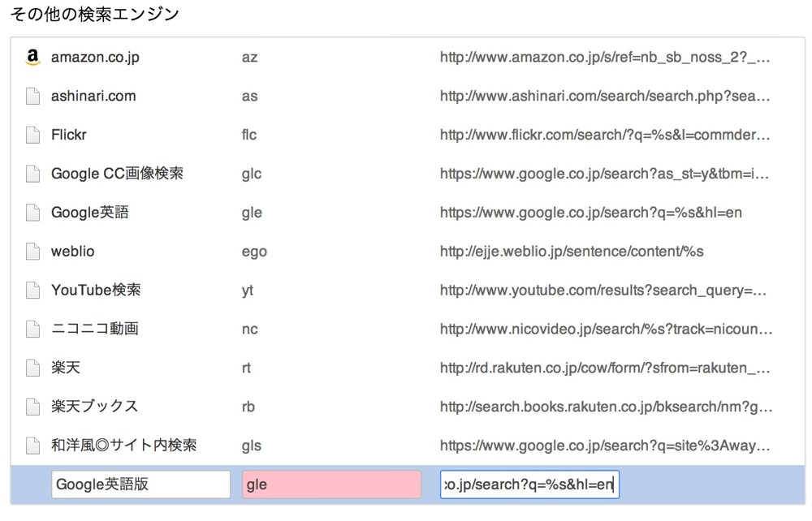Click the Google URL containing as_st=y&tbm
The width and height of the screenshot is (812, 521).
(x=604, y=174)
